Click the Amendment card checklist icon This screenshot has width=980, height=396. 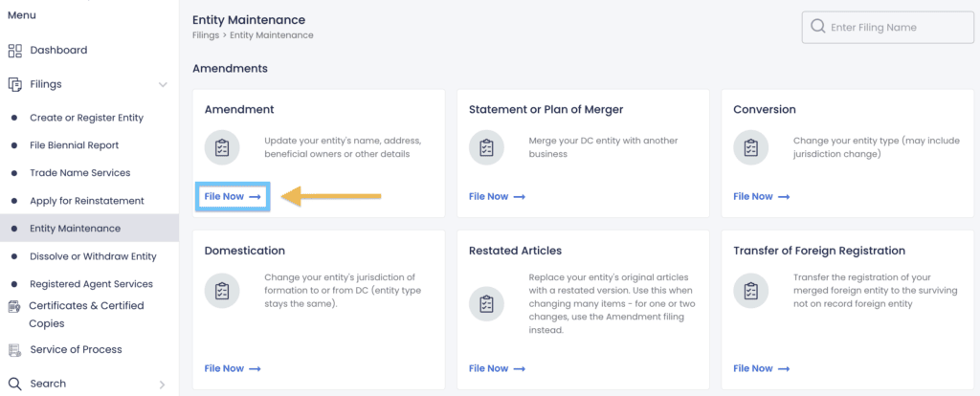pyautogui.click(x=222, y=148)
